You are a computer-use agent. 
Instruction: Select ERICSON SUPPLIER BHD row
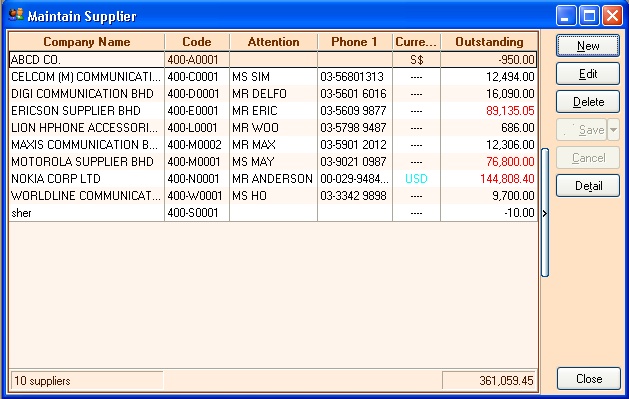tap(273, 111)
